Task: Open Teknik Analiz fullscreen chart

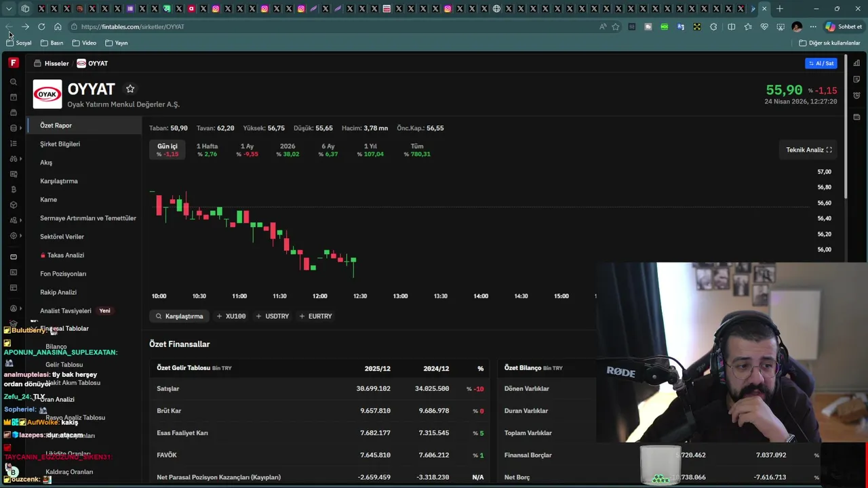Action: pyautogui.click(x=809, y=150)
